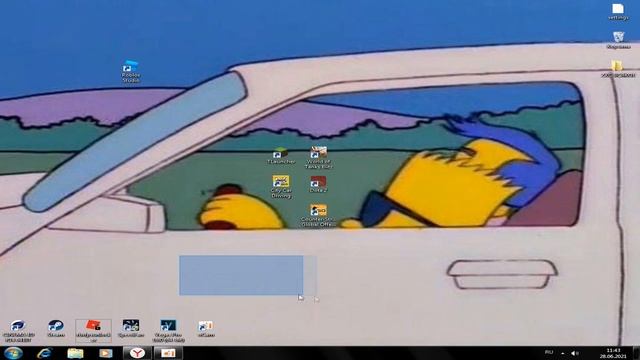Open the World of Tanks Blitz shortcut

click(x=319, y=158)
